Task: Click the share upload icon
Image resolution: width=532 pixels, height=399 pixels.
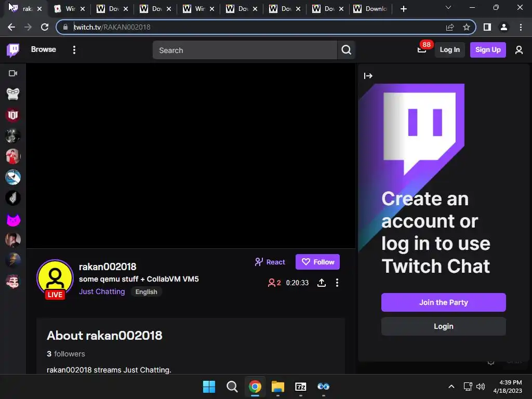Action: tap(321, 283)
